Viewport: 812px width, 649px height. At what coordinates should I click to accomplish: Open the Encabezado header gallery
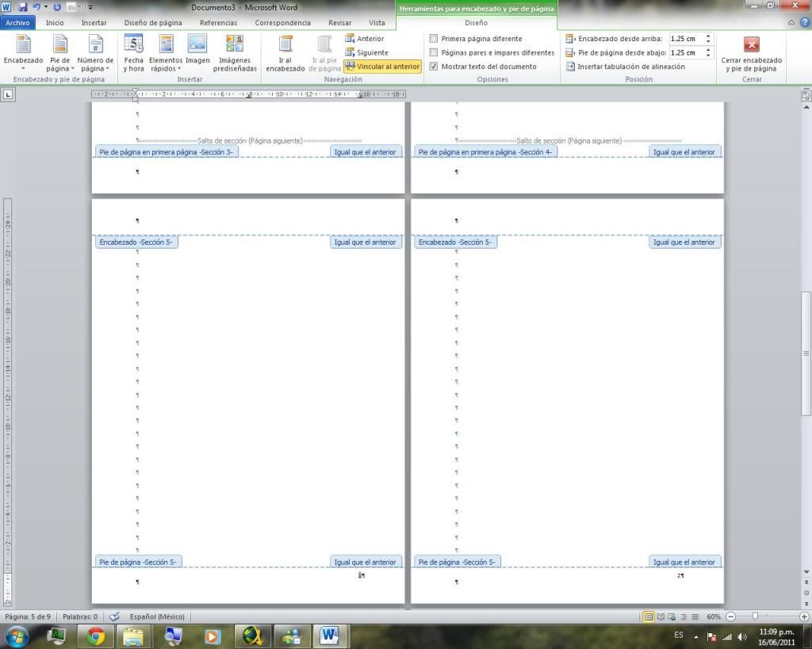click(x=23, y=52)
